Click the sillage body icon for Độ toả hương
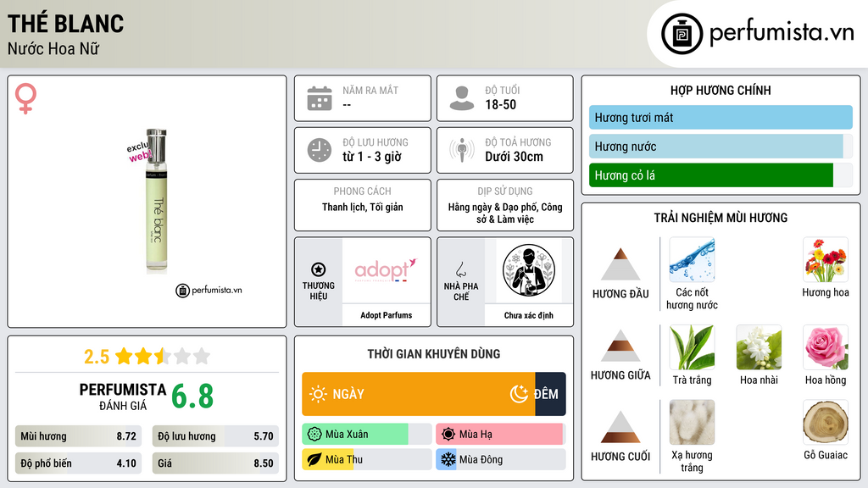Image resolution: width=868 pixels, height=488 pixels. point(462,150)
